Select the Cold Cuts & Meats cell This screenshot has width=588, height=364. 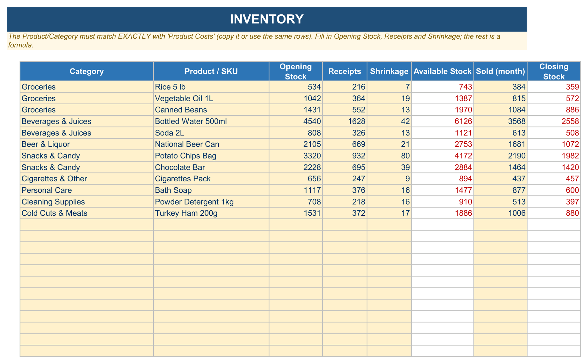(87, 213)
